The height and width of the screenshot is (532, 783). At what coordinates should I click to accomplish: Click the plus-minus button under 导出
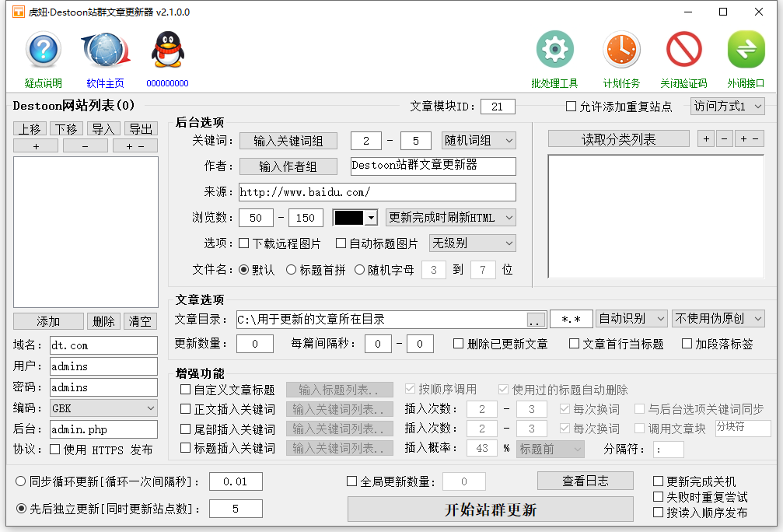135,146
